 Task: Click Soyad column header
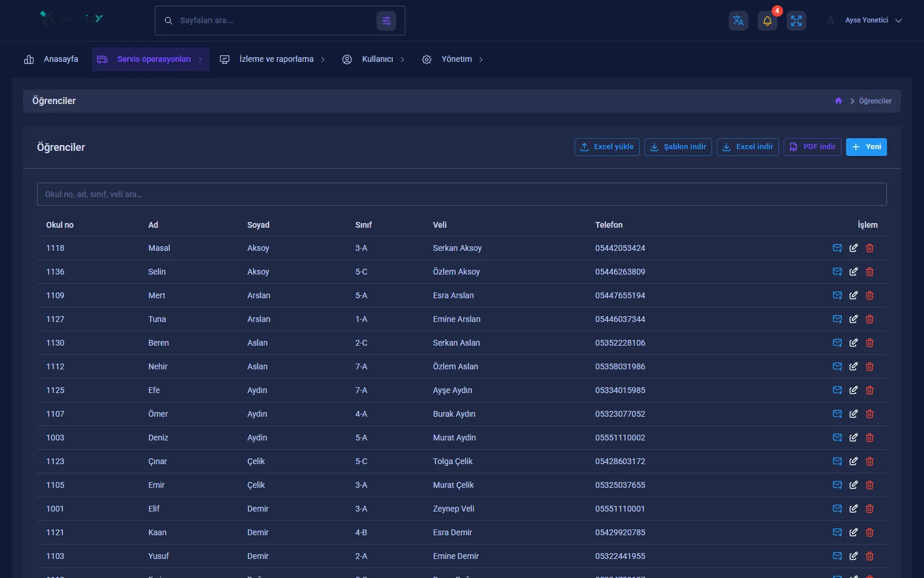point(258,225)
